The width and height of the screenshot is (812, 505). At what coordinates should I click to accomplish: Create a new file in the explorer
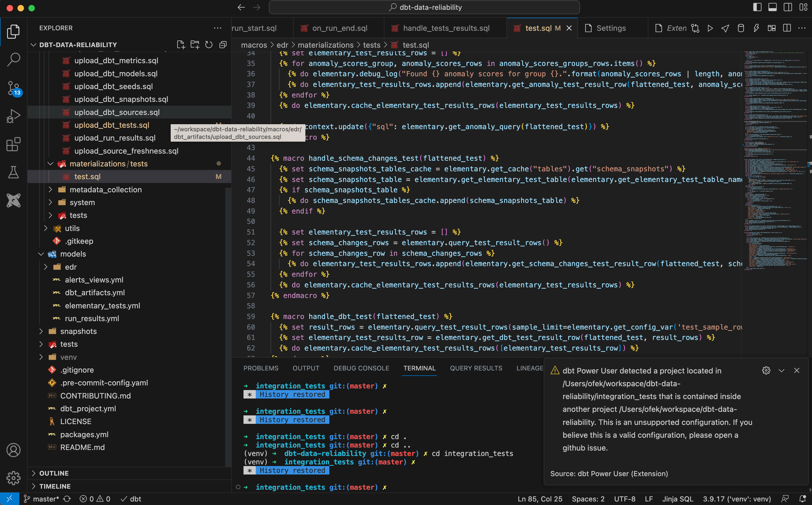point(181,44)
